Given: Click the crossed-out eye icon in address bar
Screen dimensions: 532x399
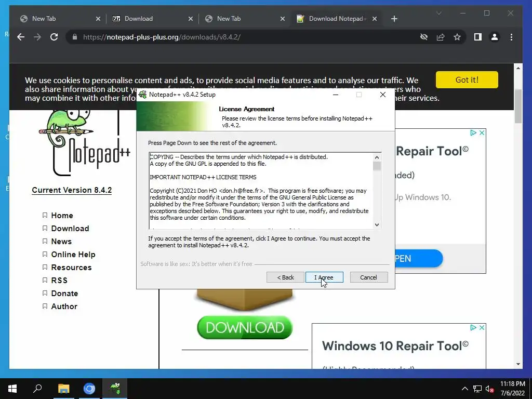Looking at the screenshot, I should 424,37.
